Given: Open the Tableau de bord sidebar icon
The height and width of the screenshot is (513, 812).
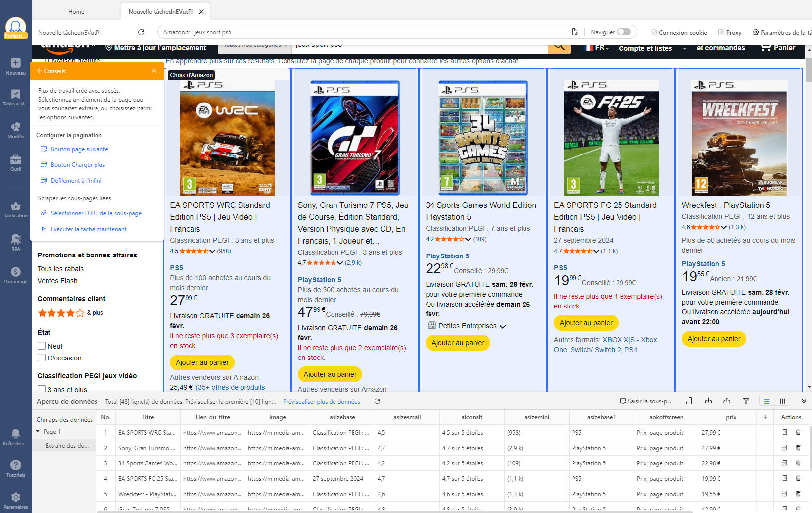Looking at the screenshot, I should coord(15,97).
